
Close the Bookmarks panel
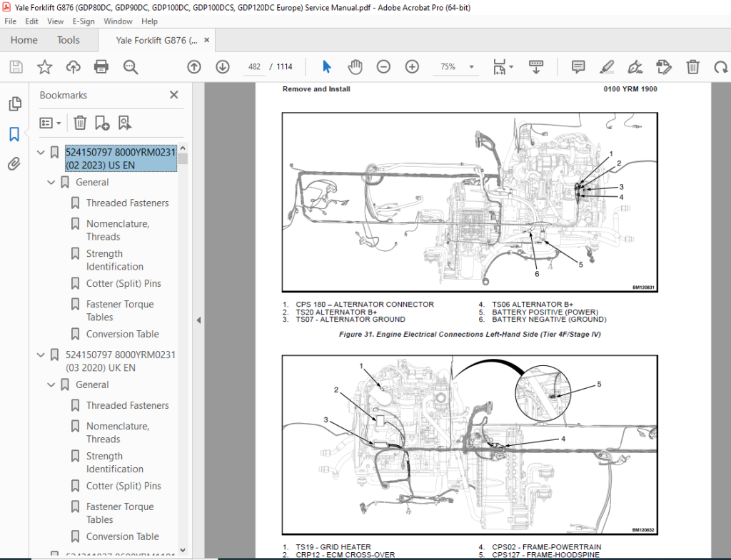tap(174, 95)
